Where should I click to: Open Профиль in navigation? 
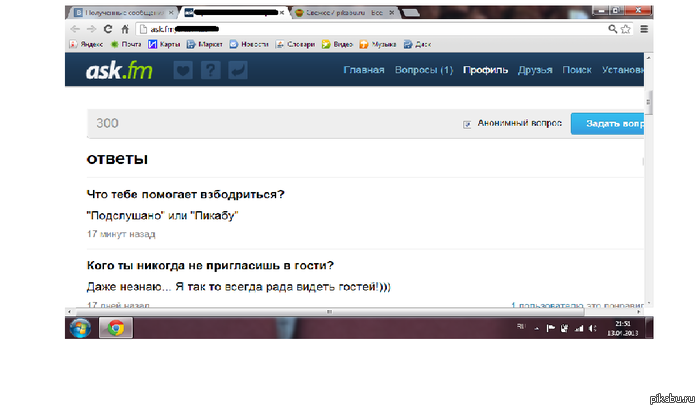[485, 70]
